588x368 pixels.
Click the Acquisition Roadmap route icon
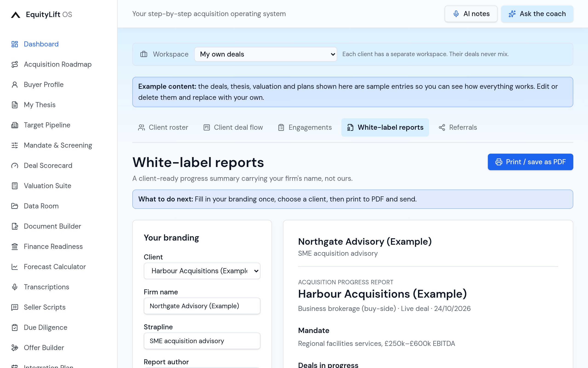[x=15, y=64]
